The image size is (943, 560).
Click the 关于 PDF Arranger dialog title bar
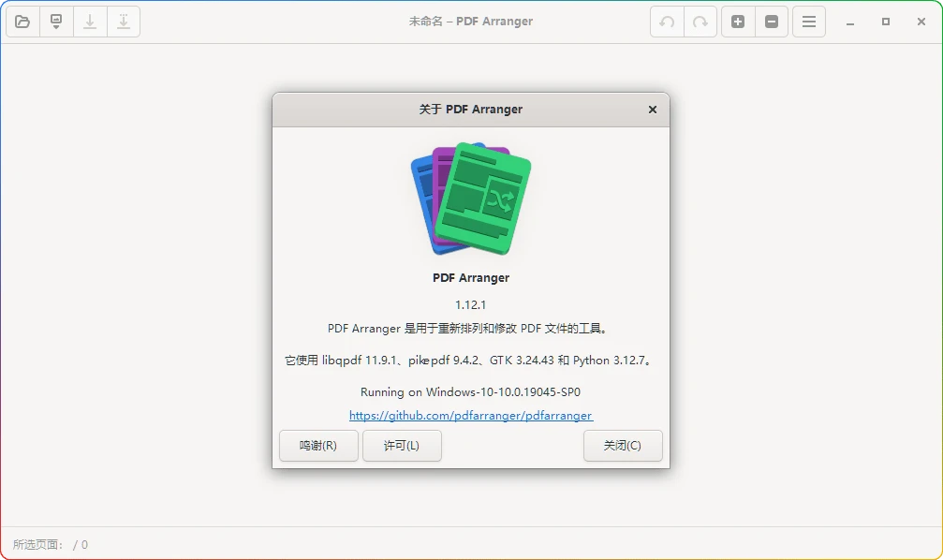471,109
